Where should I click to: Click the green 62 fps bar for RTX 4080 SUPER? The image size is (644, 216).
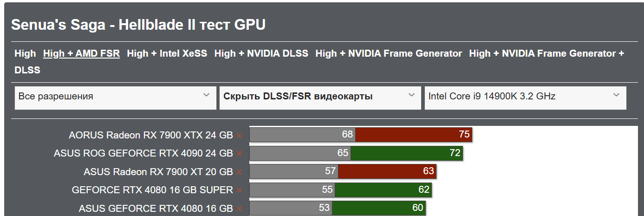tap(383, 190)
